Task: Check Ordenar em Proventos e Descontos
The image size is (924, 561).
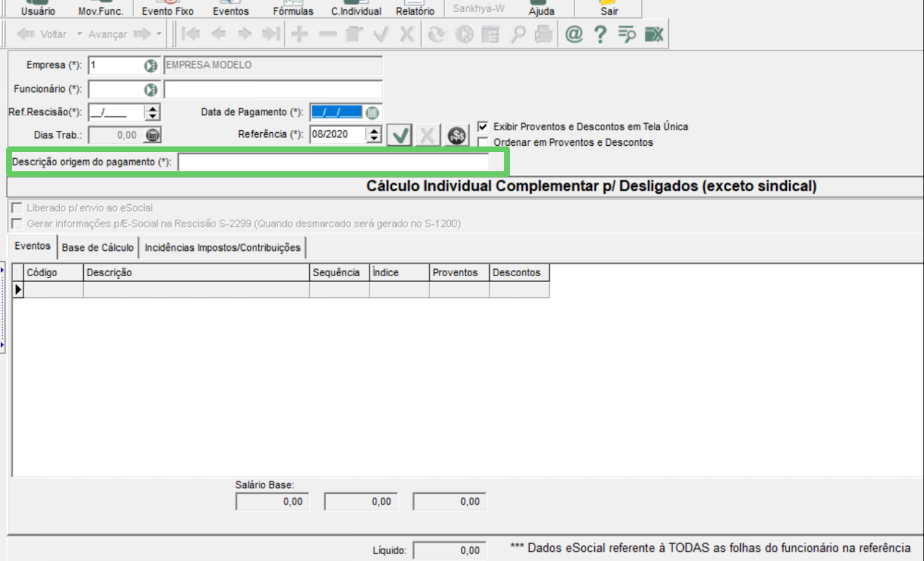Action: tap(482, 143)
